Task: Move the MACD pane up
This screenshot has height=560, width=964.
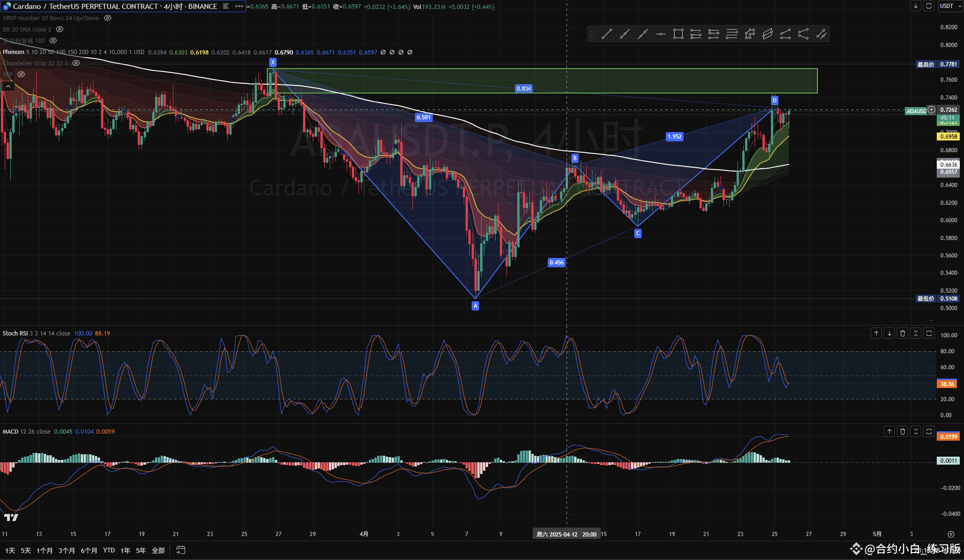Action: pos(889,431)
